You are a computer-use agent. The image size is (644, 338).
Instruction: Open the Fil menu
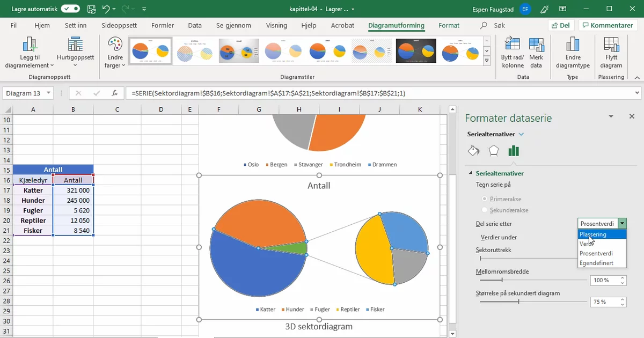[x=13, y=25]
